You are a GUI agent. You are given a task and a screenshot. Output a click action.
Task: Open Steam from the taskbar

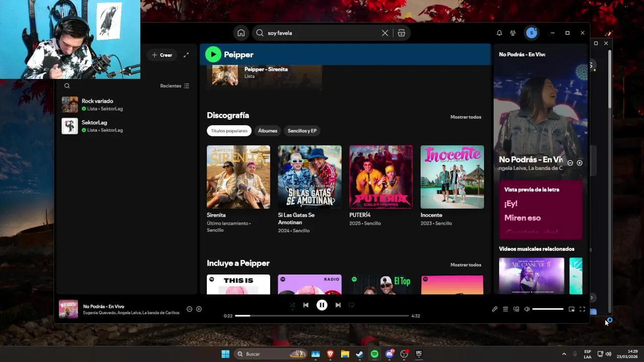click(x=360, y=354)
